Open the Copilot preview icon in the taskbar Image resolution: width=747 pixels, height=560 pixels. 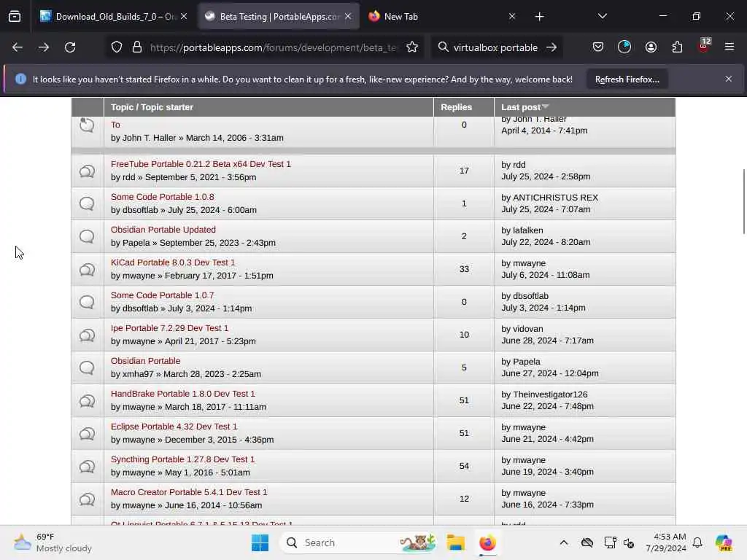point(724,542)
